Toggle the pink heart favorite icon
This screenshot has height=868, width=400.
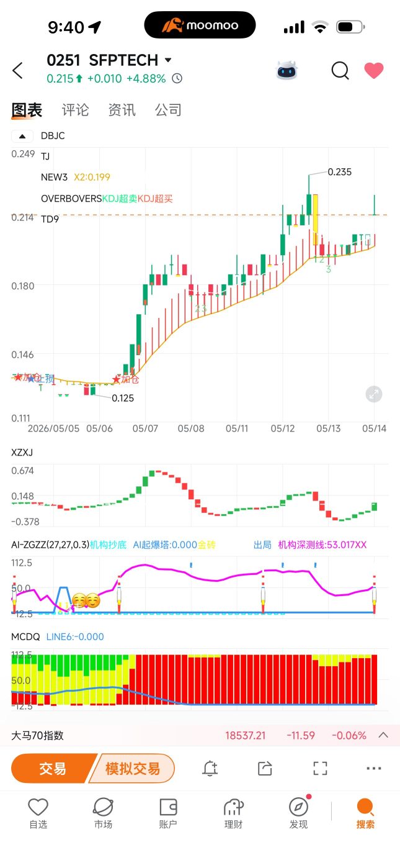pos(373,71)
